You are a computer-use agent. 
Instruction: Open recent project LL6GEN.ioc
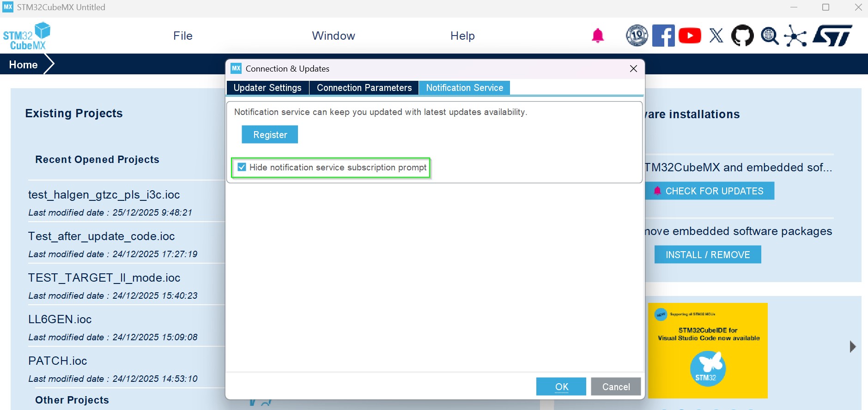pyautogui.click(x=60, y=320)
